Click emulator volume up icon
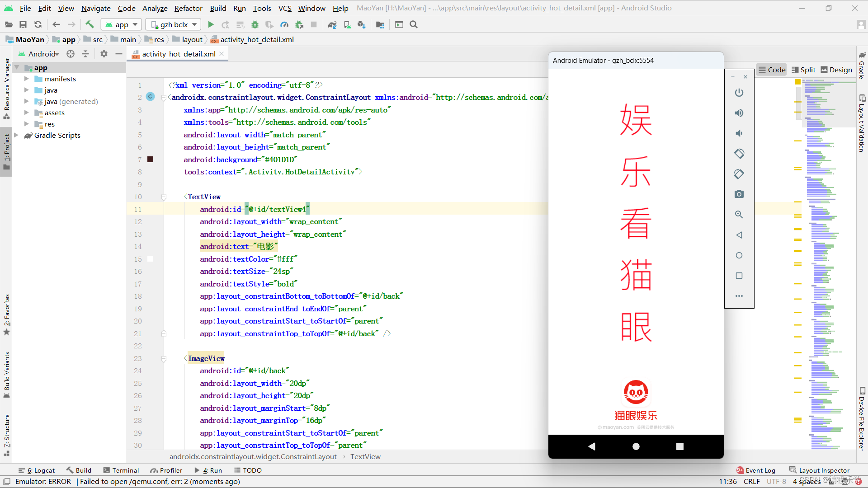 coord(739,113)
